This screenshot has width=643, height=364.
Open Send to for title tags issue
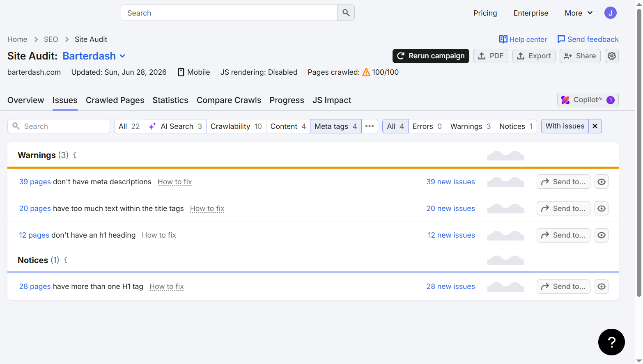click(563, 208)
